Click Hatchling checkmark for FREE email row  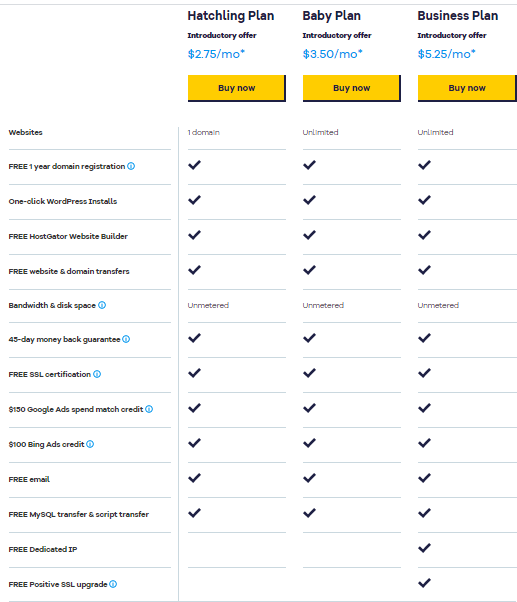tap(194, 478)
